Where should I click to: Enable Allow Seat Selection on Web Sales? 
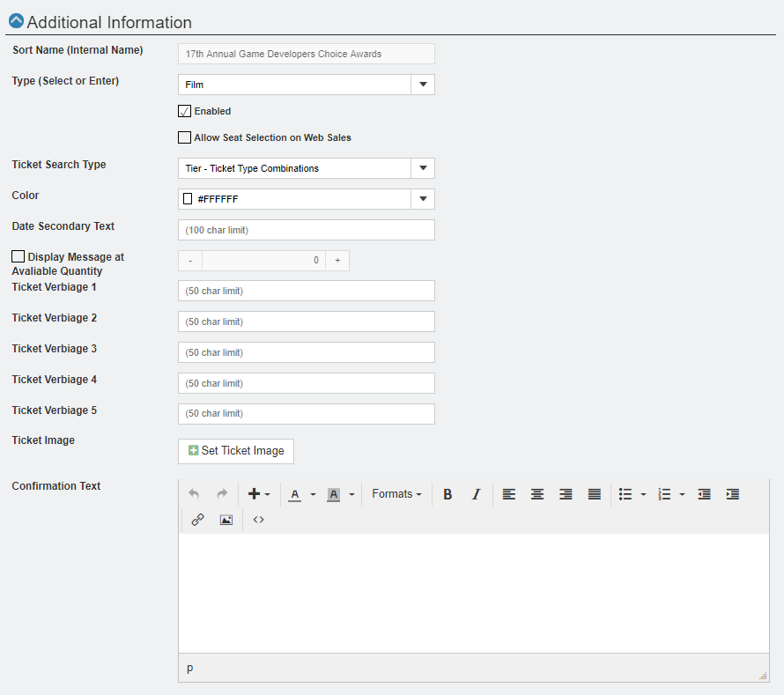[184, 137]
